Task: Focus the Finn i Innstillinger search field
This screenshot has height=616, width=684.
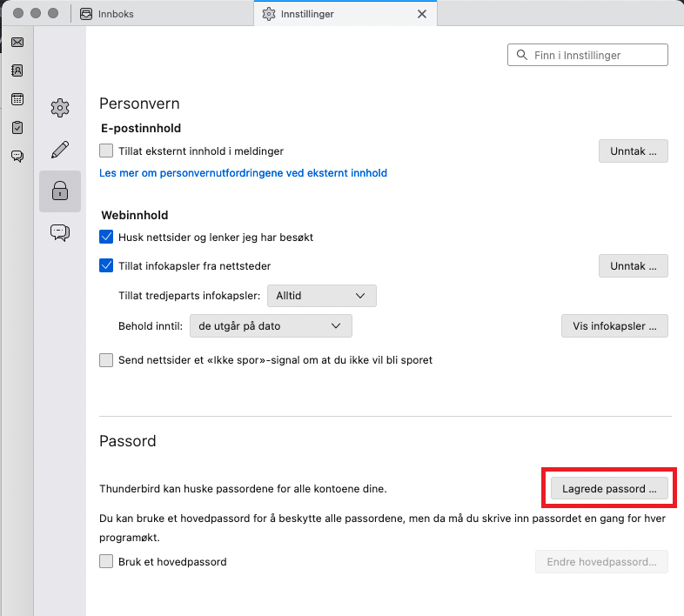Action: tap(587, 55)
